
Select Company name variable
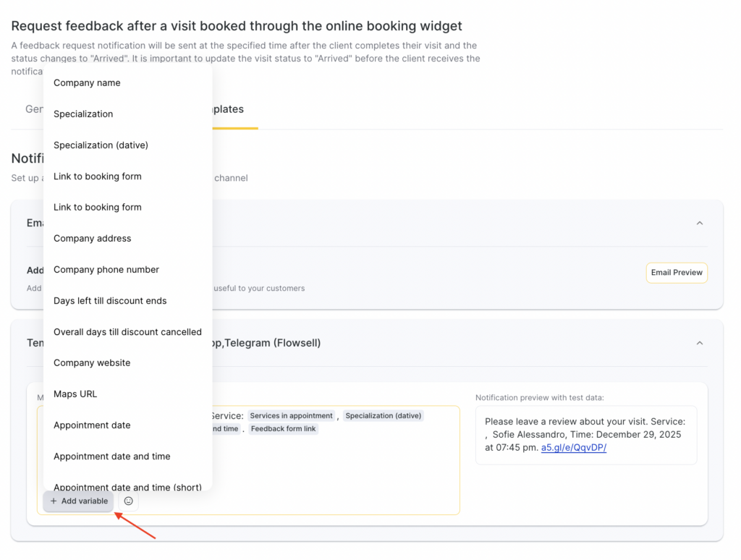[87, 82]
